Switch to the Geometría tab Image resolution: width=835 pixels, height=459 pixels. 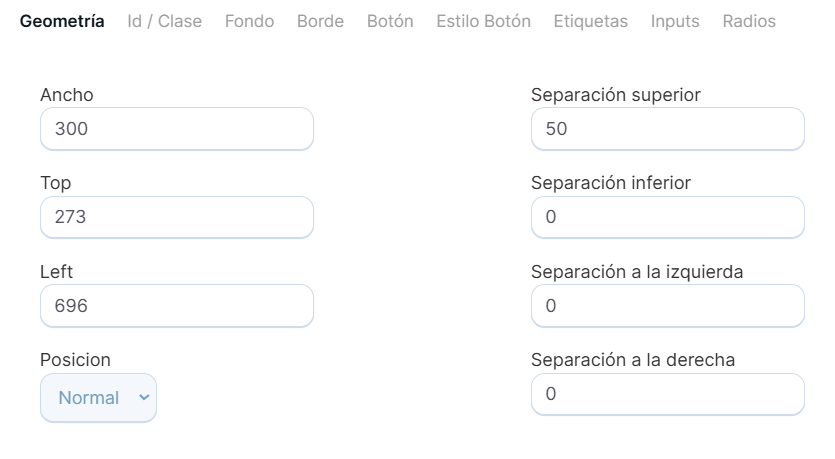pos(62,21)
